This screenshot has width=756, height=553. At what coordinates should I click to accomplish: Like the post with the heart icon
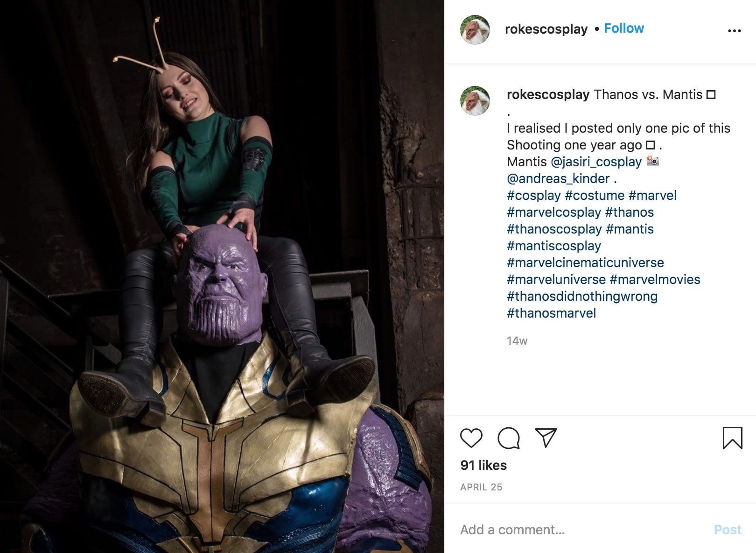point(471,438)
